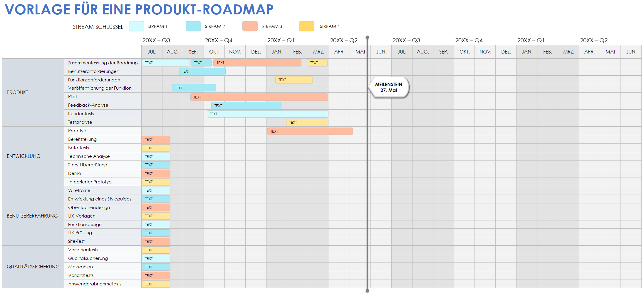This screenshot has width=644, height=296.
Task: Click Veröffentlichung der Funktion blue task bar
Action: point(194,88)
